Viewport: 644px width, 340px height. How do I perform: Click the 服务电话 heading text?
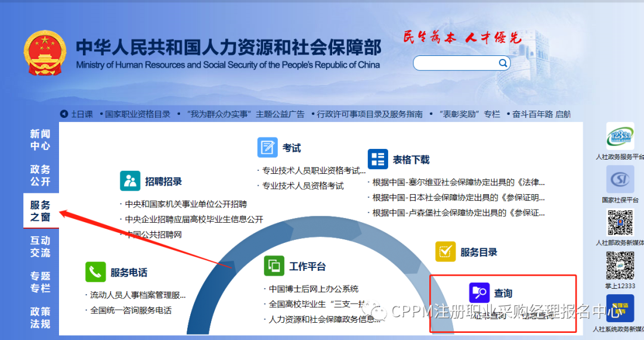click(x=129, y=273)
